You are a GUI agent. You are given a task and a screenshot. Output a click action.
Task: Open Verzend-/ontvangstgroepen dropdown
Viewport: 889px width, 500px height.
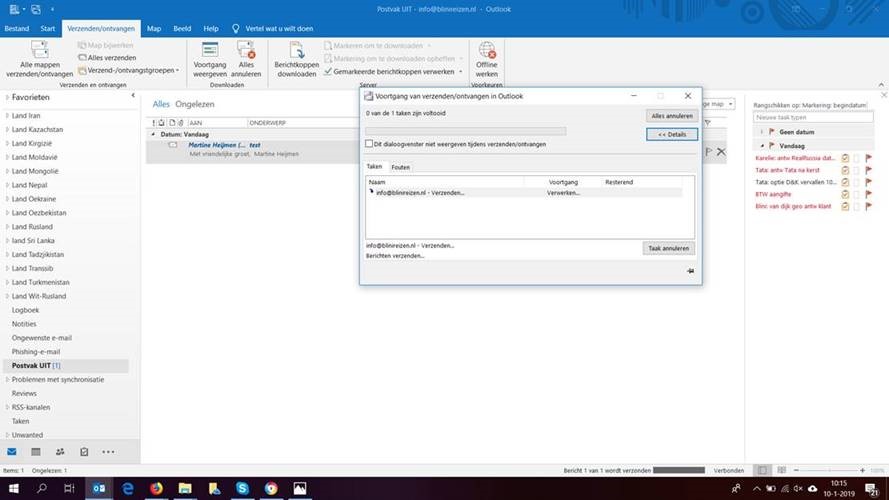pos(129,70)
